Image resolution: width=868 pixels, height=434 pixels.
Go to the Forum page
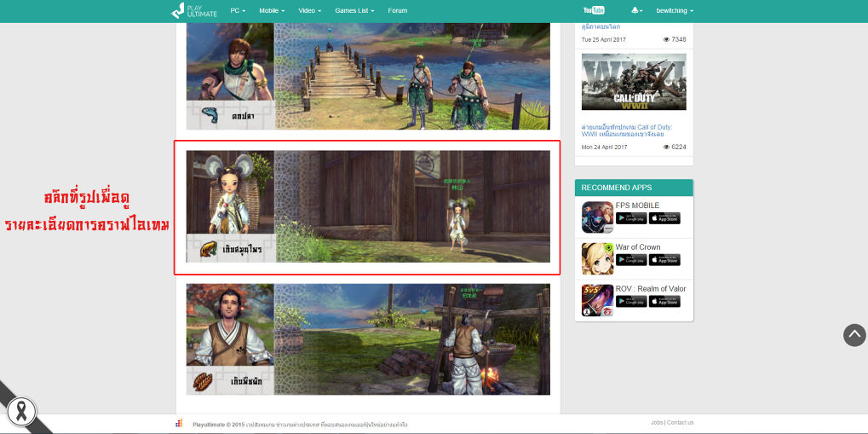coord(397,11)
